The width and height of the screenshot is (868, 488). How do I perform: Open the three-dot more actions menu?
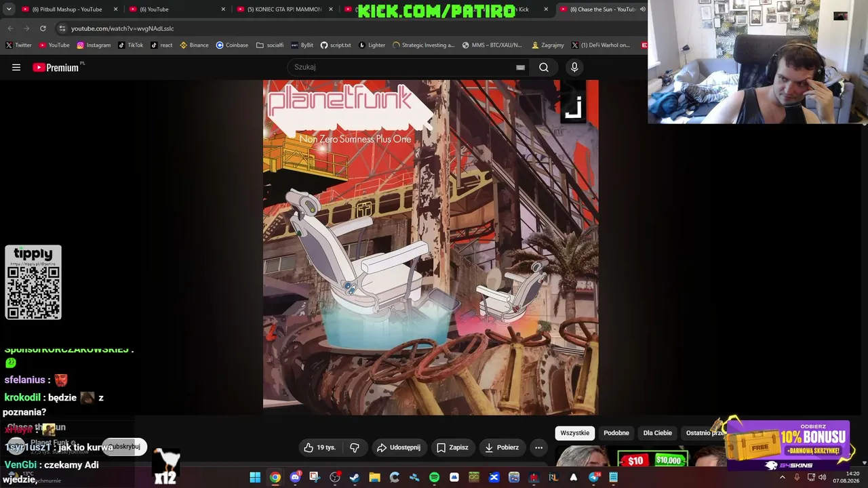click(538, 447)
